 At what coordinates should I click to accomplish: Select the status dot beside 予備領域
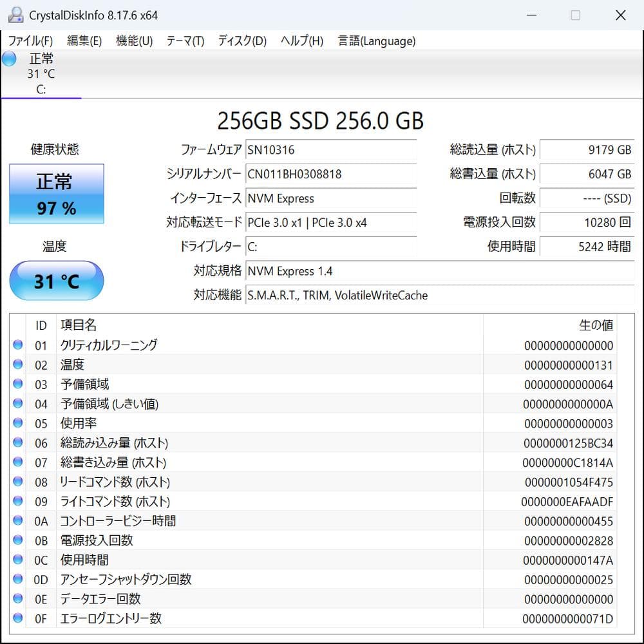click(19, 384)
